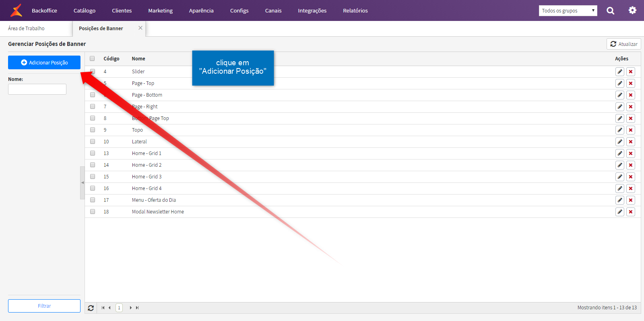Click the Atualizar button

(x=624, y=44)
